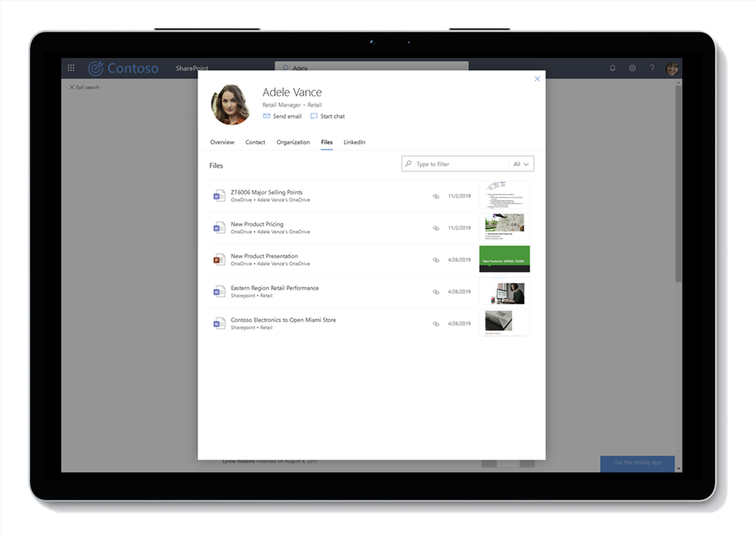Screen dimensions: 756x540
Task: Click the Word icon for ZT6006 Major Selling Points
Action: (219, 195)
